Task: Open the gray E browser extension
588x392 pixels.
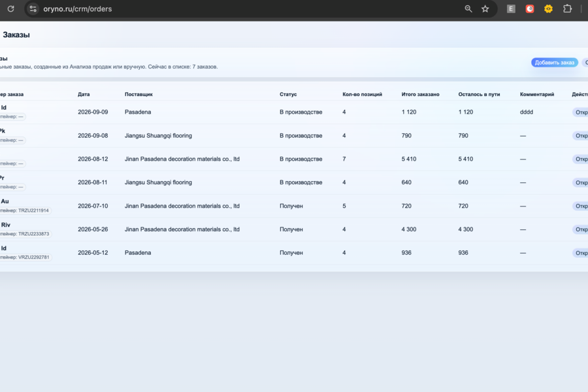Action: coord(511,8)
